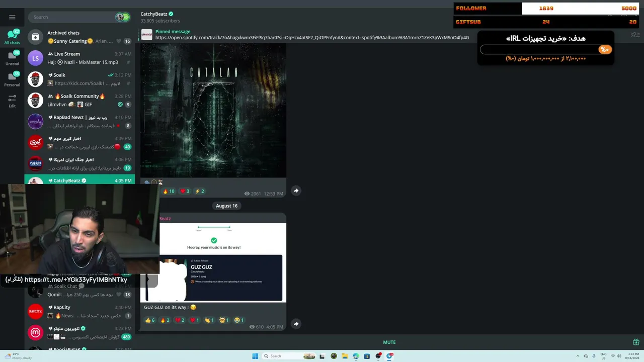Open the Edit folders option

(x=12, y=101)
